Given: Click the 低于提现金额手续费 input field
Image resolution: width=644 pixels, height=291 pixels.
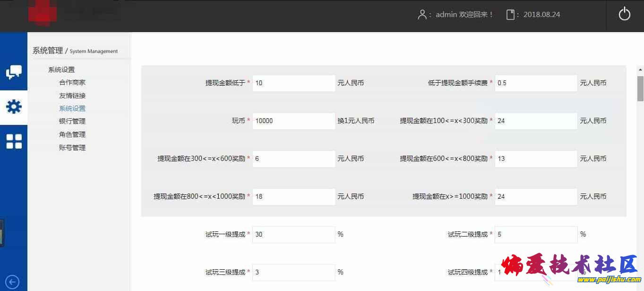Looking at the screenshot, I should (536, 83).
